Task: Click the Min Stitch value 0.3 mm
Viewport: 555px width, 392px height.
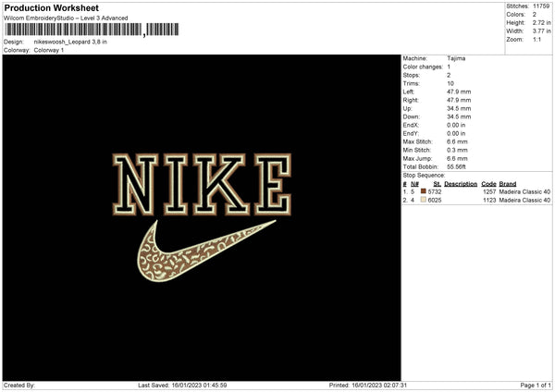Action: [457, 150]
